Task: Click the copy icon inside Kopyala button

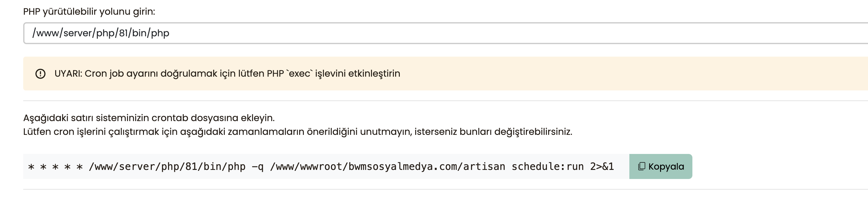Action: click(x=642, y=166)
